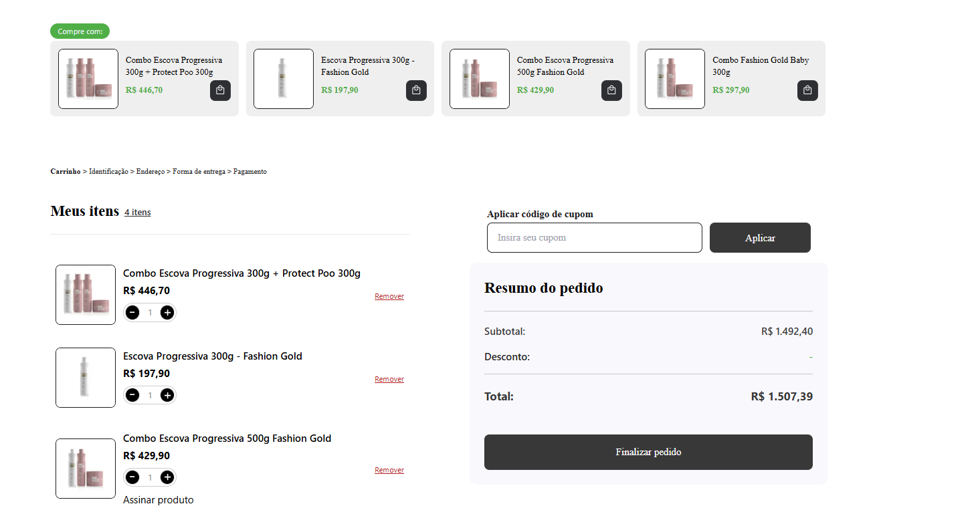Viewport: 980px width, 506px height.
Task: Open Combo Fashion Gold Baby 300g thumbnail
Action: (x=674, y=79)
